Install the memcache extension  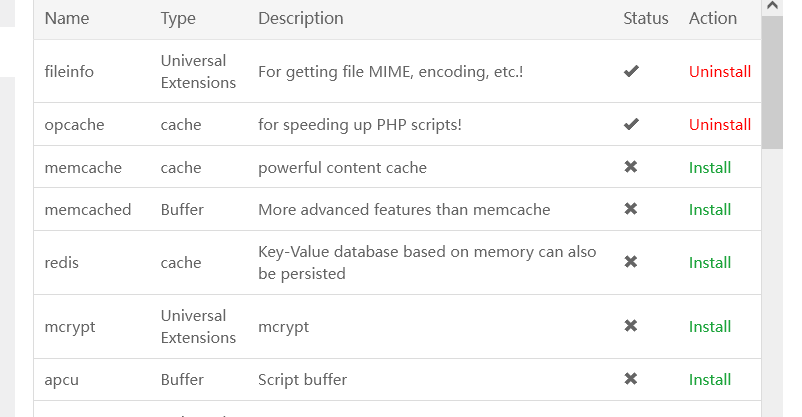710,168
